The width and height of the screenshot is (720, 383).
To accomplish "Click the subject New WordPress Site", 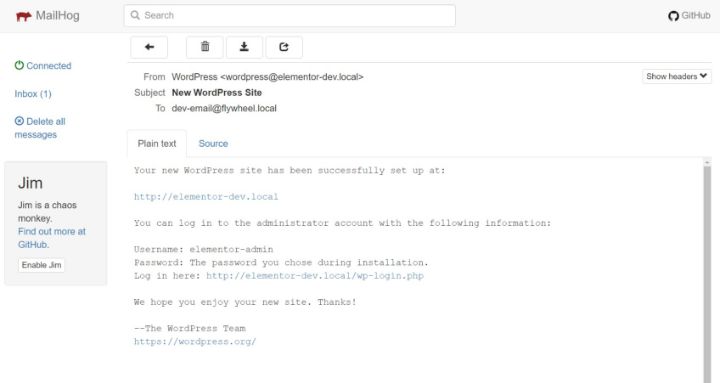I will (217, 92).
